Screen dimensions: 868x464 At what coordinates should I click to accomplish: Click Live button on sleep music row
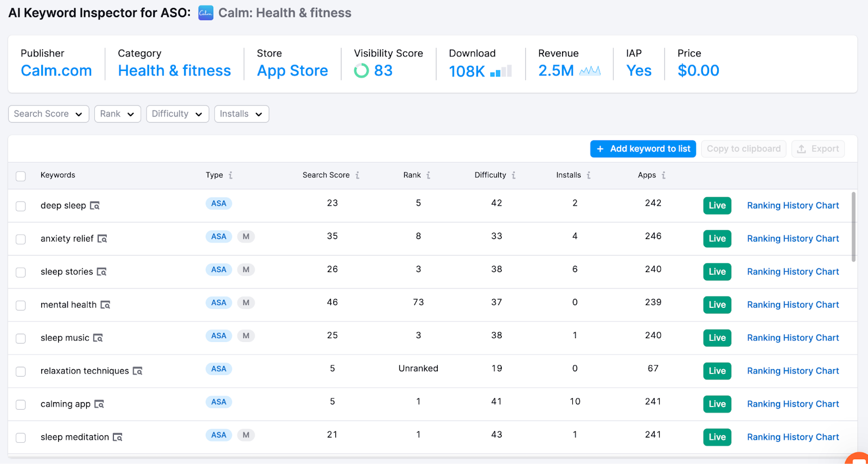tap(717, 338)
